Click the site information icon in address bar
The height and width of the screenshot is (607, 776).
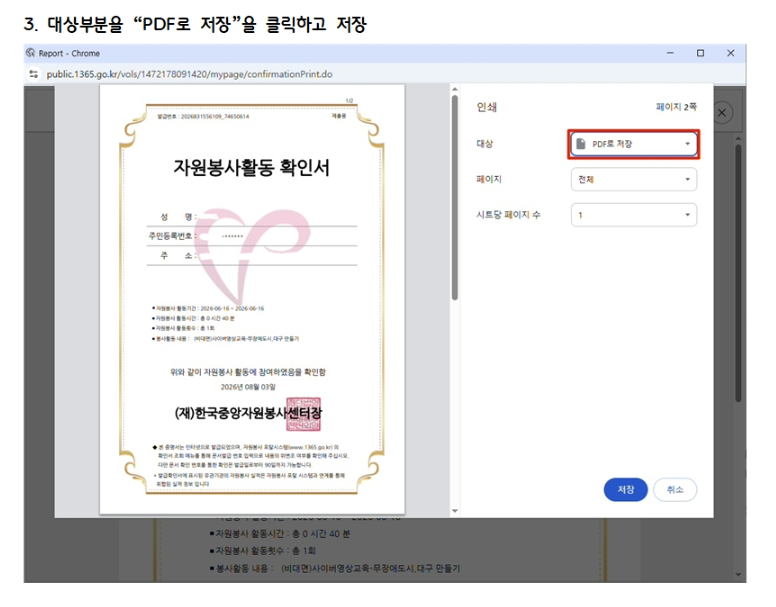pos(34,74)
